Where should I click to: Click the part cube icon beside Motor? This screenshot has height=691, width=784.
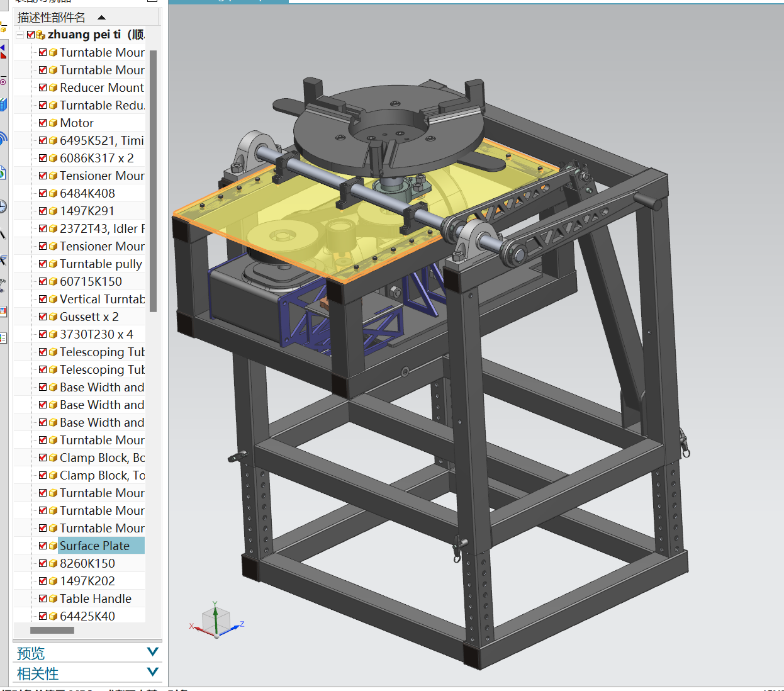point(53,123)
